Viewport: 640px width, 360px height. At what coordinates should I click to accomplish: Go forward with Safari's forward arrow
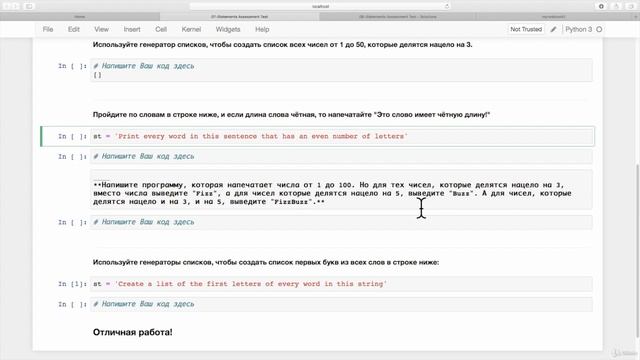(16, 6)
